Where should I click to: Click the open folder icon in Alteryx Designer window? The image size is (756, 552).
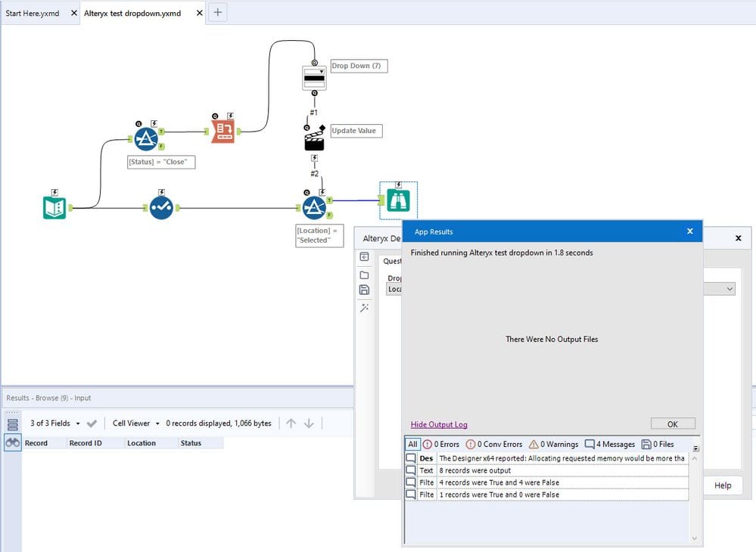(365, 274)
